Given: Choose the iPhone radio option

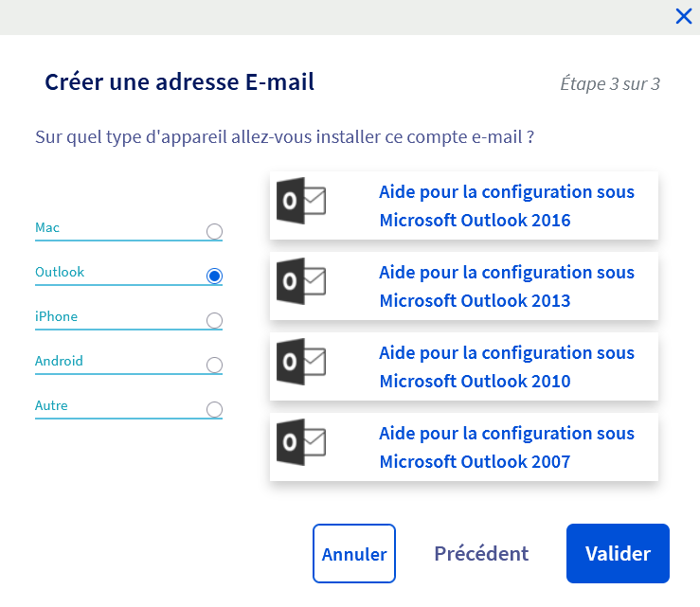Looking at the screenshot, I should 214,320.
